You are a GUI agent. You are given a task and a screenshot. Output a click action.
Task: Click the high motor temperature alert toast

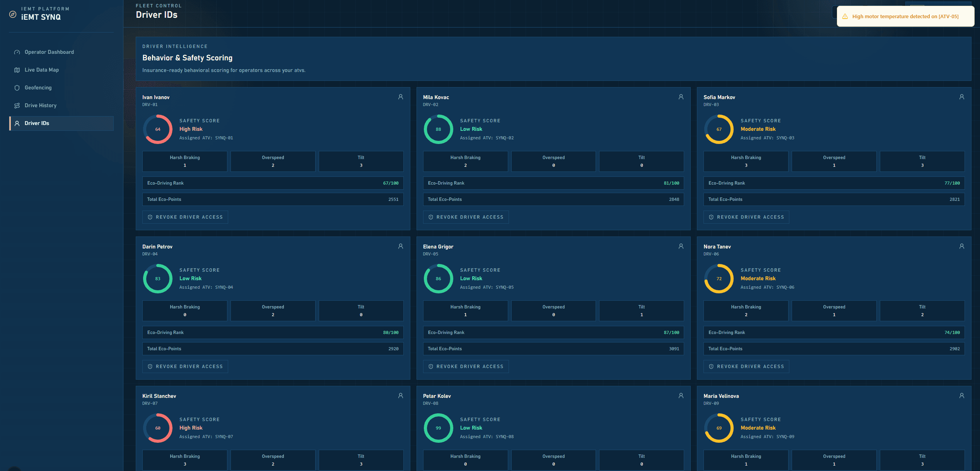tap(905, 17)
